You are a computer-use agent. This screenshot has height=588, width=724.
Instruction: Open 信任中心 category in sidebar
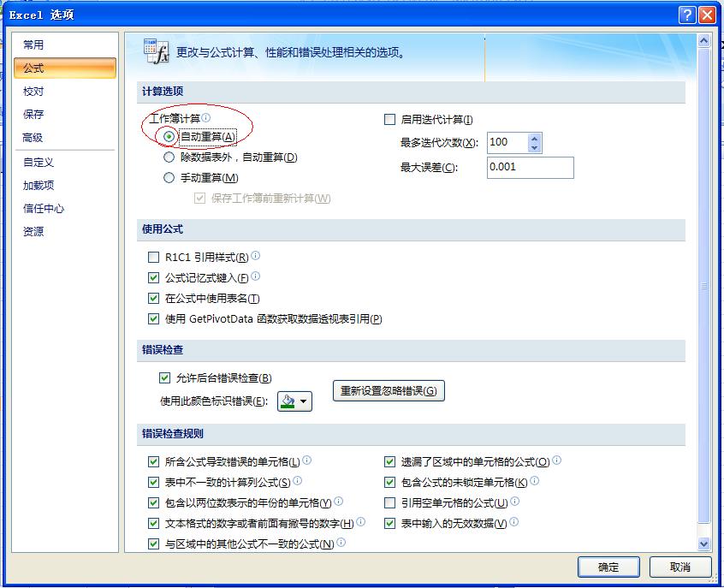pos(65,208)
